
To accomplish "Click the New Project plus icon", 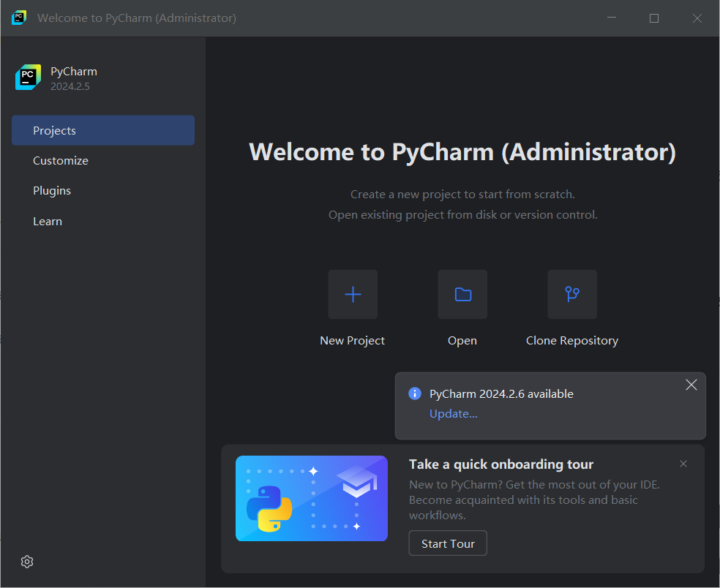I will 353,294.
